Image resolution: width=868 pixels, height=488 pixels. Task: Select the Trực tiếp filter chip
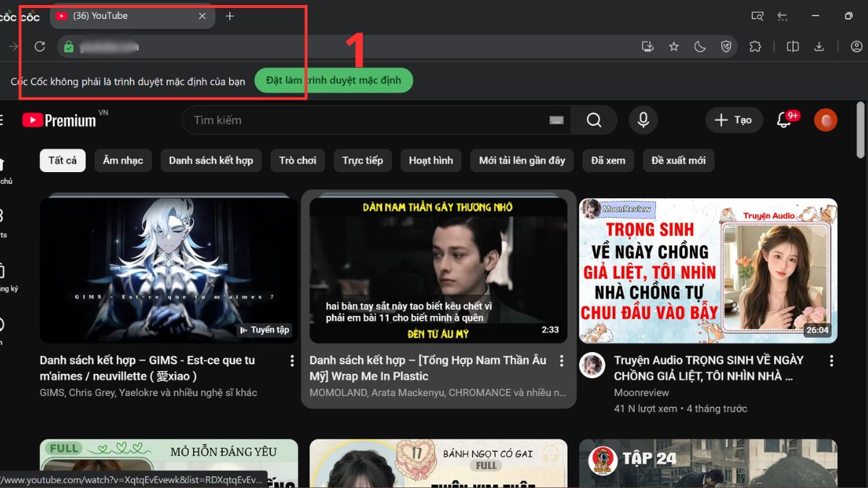[x=362, y=160]
